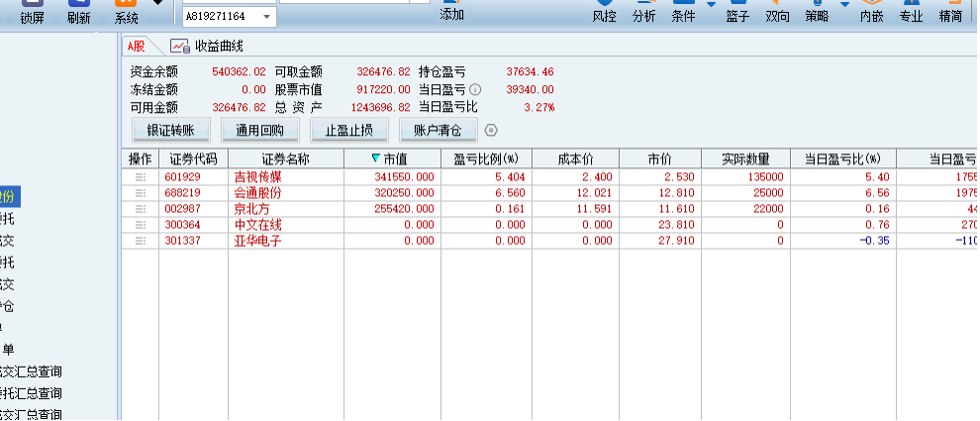The height and width of the screenshot is (421, 980).
Task: Click the market price 27.910
Action: pyautogui.click(x=676, y=240)
